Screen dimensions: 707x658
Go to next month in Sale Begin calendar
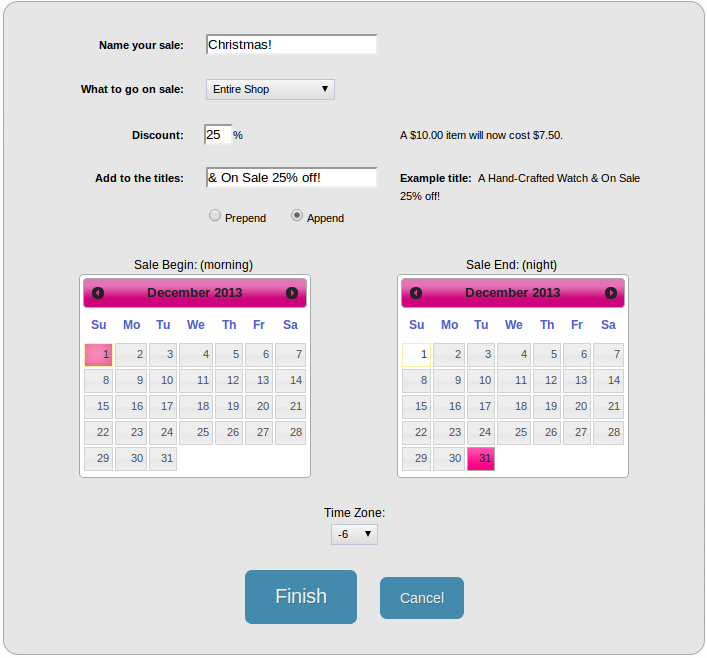pos(292,293)
